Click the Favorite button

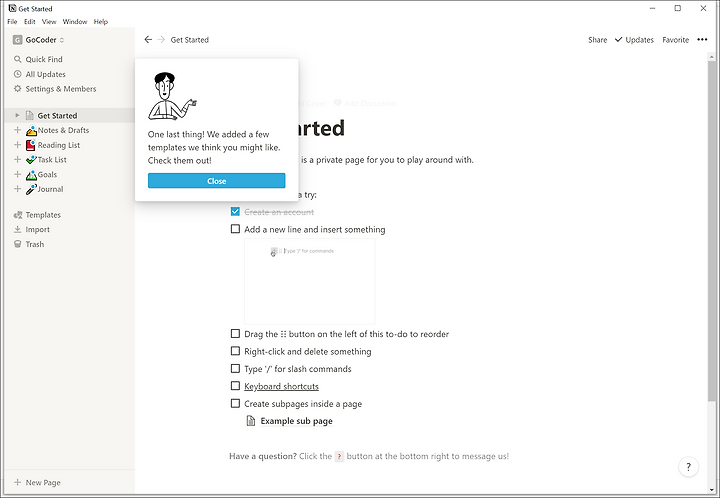click(675, 40)
